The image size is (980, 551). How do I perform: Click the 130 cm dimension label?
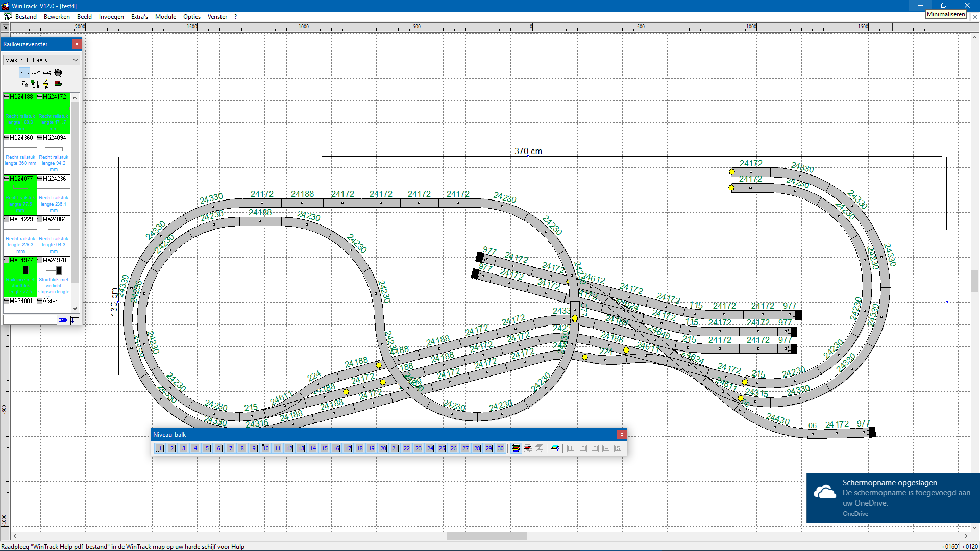114,302
